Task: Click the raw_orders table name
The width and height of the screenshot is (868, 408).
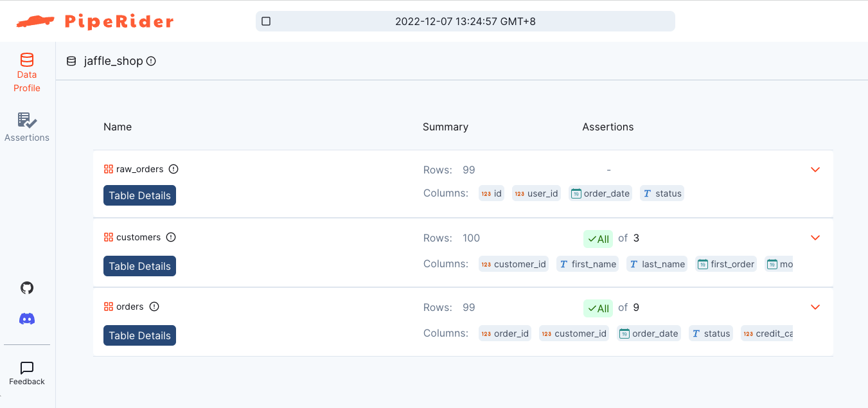Action: (x=140, y=169)
